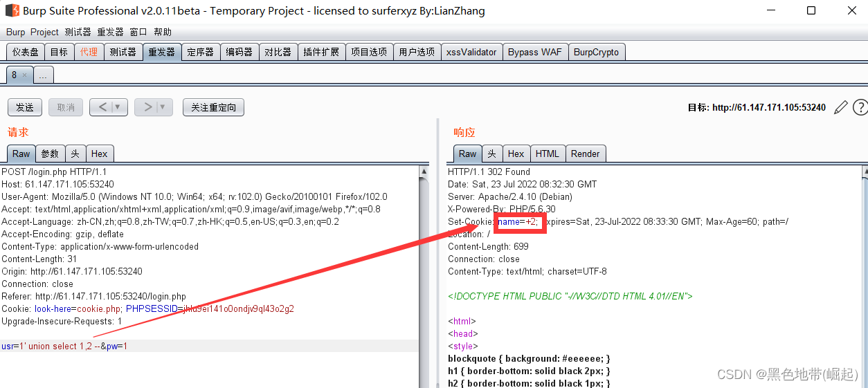Screen dimensions: 868x388
Task: Select the request Raw tab
Action: (x=21, y=154)
